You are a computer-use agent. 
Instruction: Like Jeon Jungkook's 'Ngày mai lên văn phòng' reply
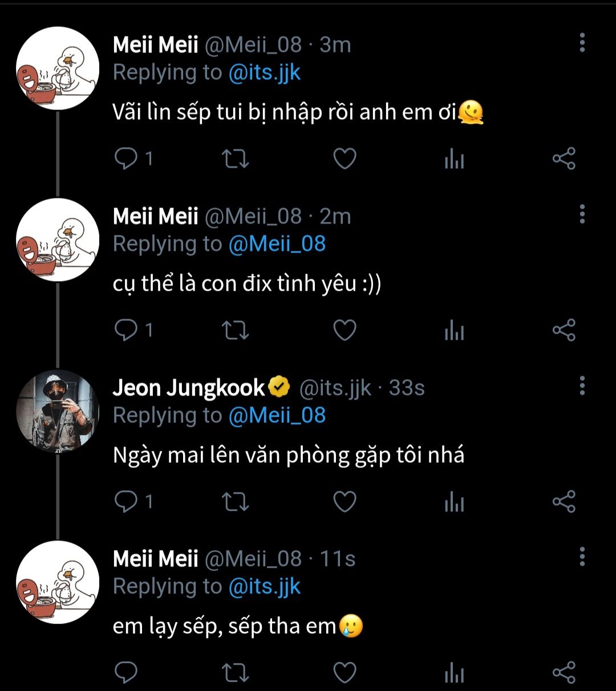345,502
